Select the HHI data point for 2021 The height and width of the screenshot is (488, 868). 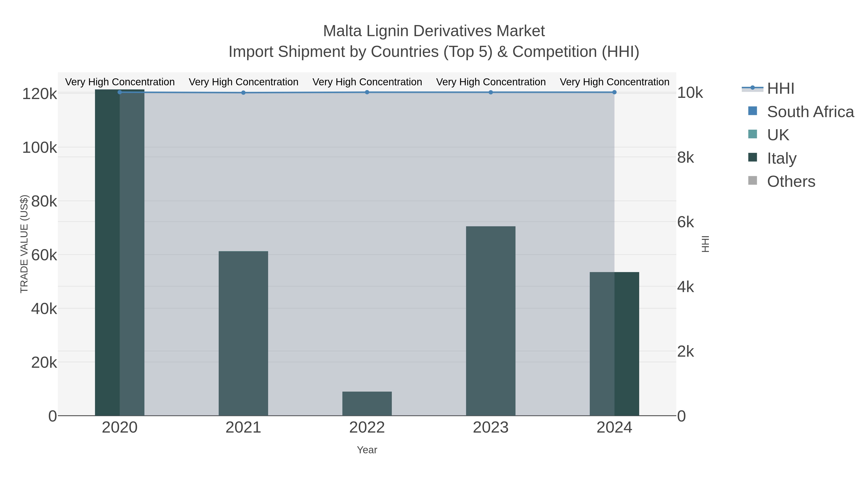click(243, 93)
